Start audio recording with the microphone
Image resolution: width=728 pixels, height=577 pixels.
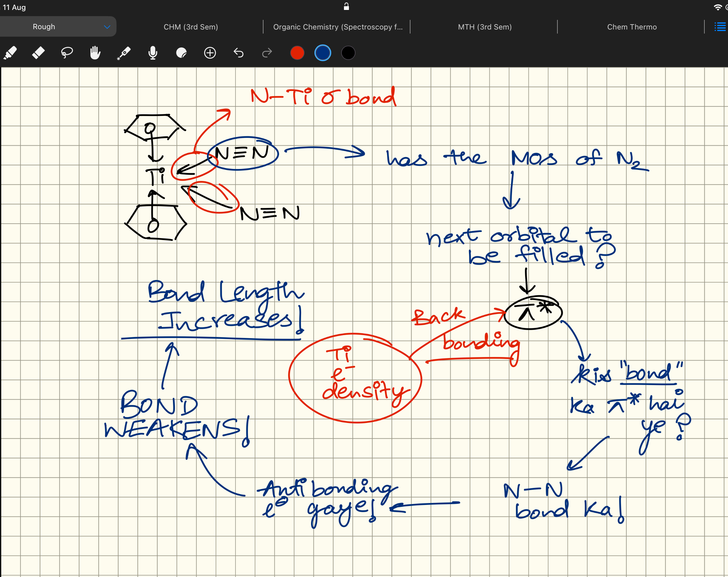pyautogui.click(x=153, y=53)
